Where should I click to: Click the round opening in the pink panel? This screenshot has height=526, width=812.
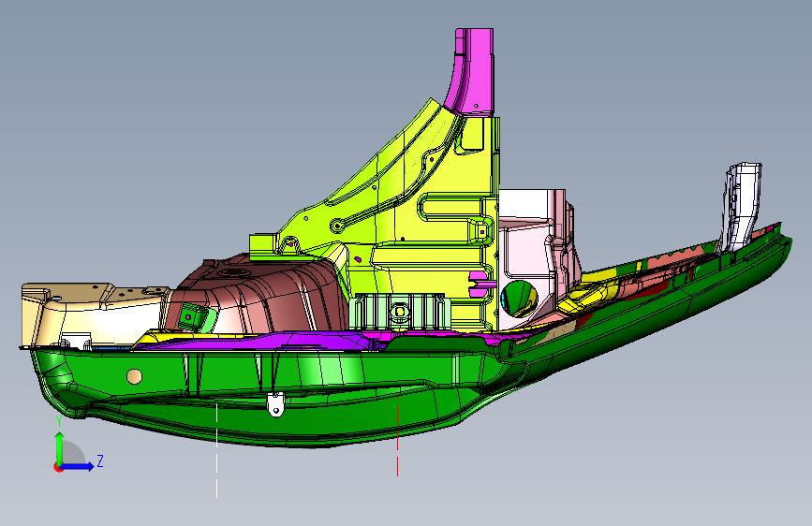(520, 299)
